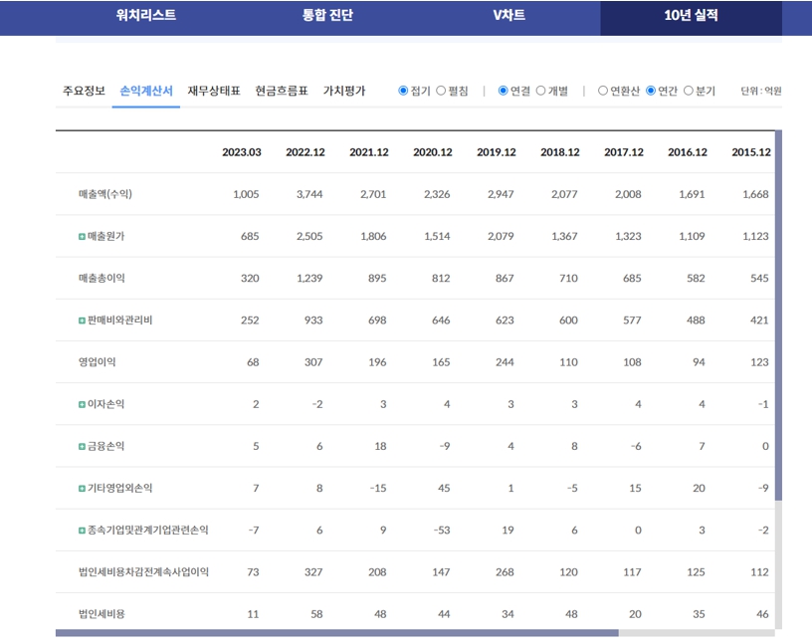
Task: Click the 법인세비용차감전계속사업이익 row label
Action: 143,572
